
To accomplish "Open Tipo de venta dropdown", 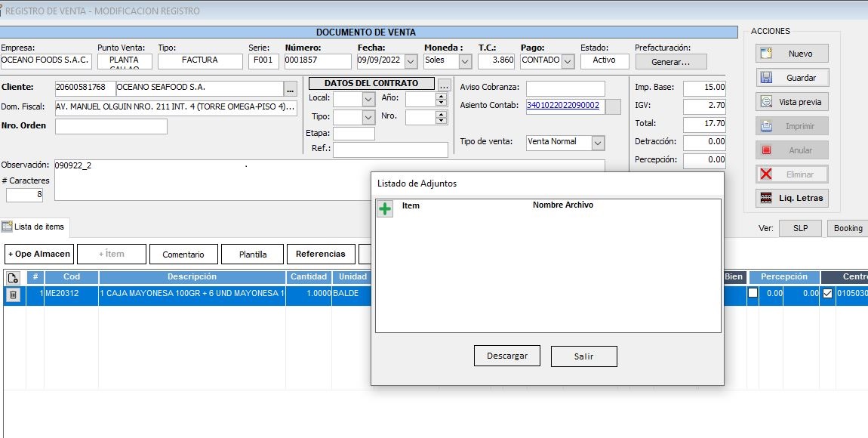I will [598, 143].
